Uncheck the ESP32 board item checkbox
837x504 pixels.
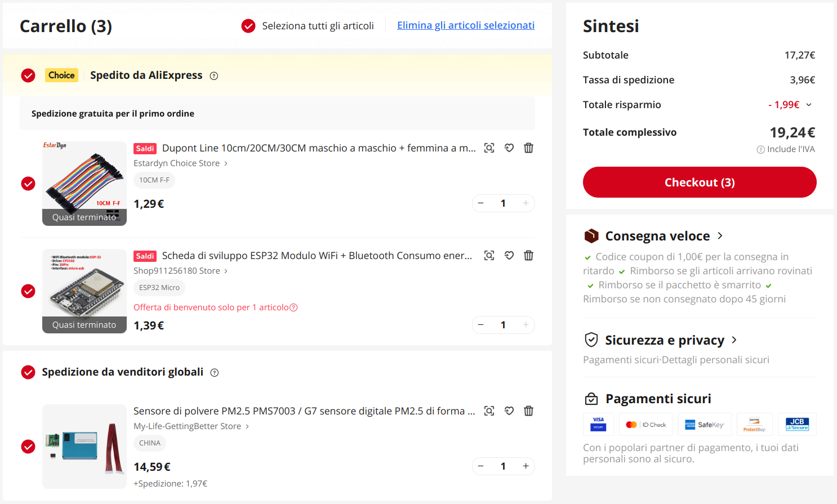pos(28,291)
